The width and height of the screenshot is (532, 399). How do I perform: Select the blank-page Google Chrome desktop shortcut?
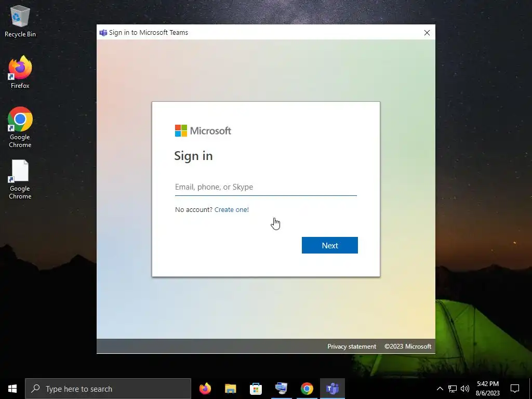(x=20, y=179)
